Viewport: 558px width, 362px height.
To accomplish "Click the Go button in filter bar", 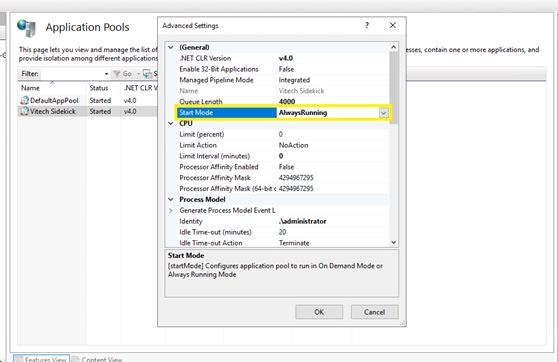I will (x=127, y=74).
